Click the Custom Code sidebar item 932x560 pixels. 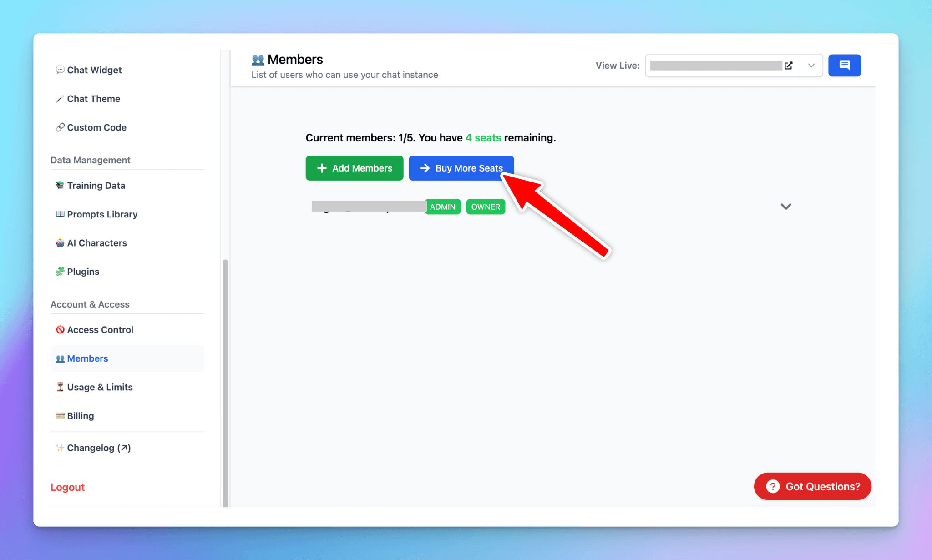click(96, 127)
